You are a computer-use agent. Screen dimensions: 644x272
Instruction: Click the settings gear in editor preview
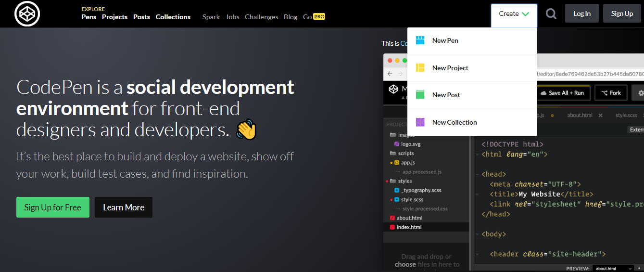[640, 93]
